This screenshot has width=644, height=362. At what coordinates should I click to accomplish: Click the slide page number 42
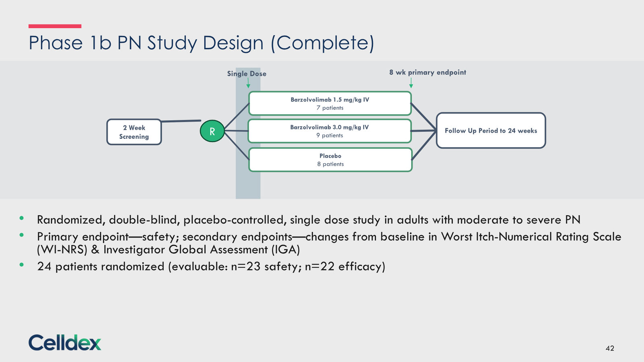tap(610, 348)
